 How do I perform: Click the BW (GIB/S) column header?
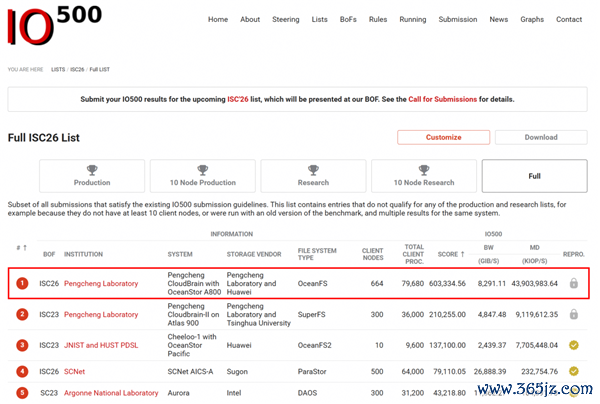pyautogui.click(x=489, y=254)
